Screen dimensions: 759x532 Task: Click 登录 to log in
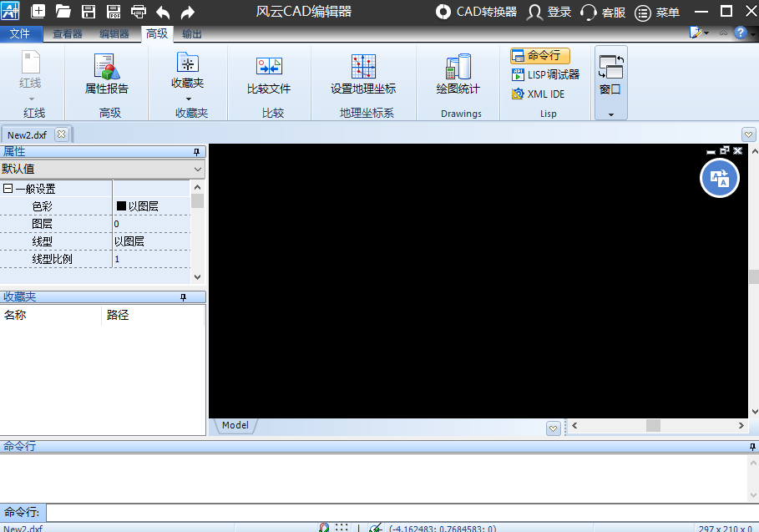[x=549, y=12]
